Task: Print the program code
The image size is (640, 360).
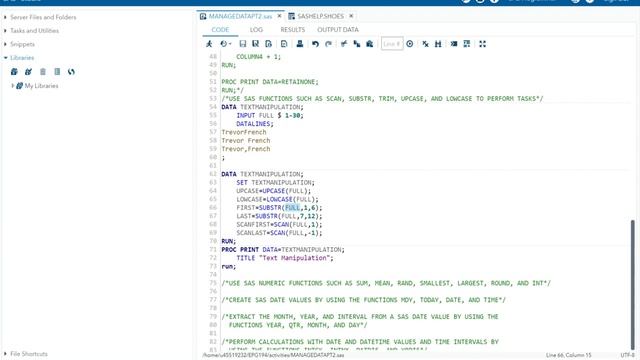Action: pos(300,44)
